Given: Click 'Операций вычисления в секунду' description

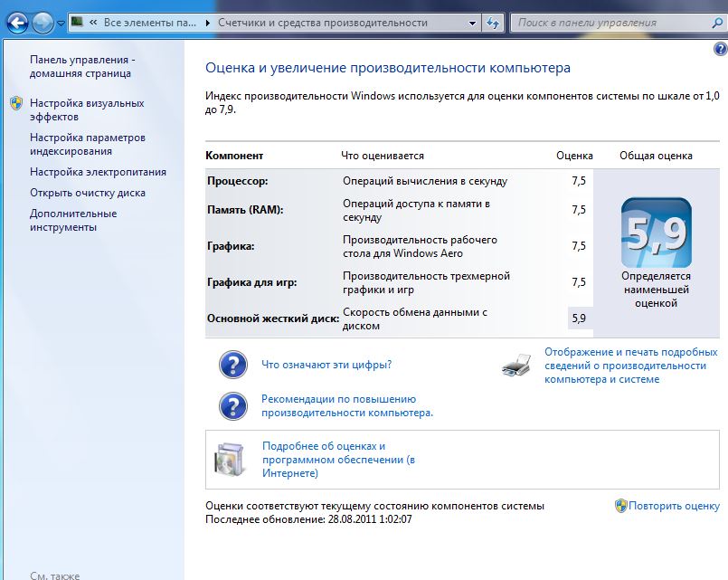Looking at the screenshot, I should (x=425, y=181).
